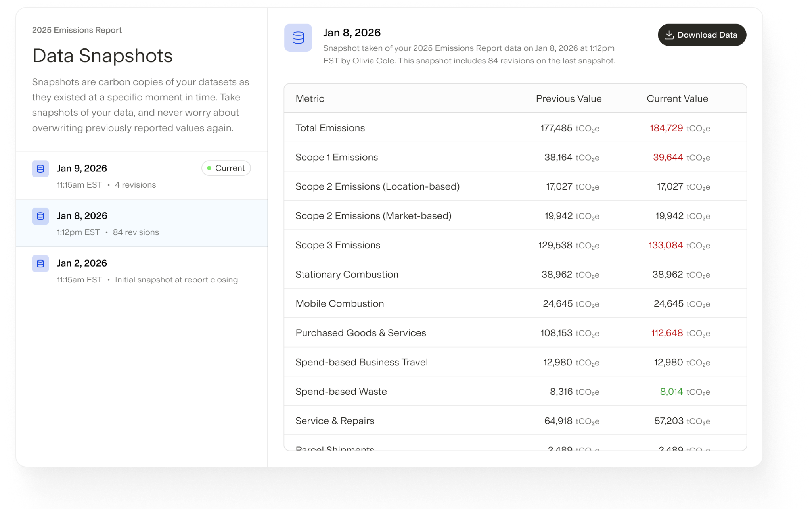Click 2025 Emissions Report breadcrumb

point(77,30)
